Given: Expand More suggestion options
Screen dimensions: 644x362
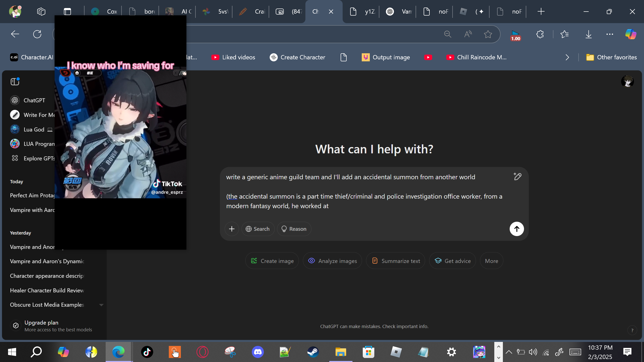Looking at the screenshot, I should 492,261.
